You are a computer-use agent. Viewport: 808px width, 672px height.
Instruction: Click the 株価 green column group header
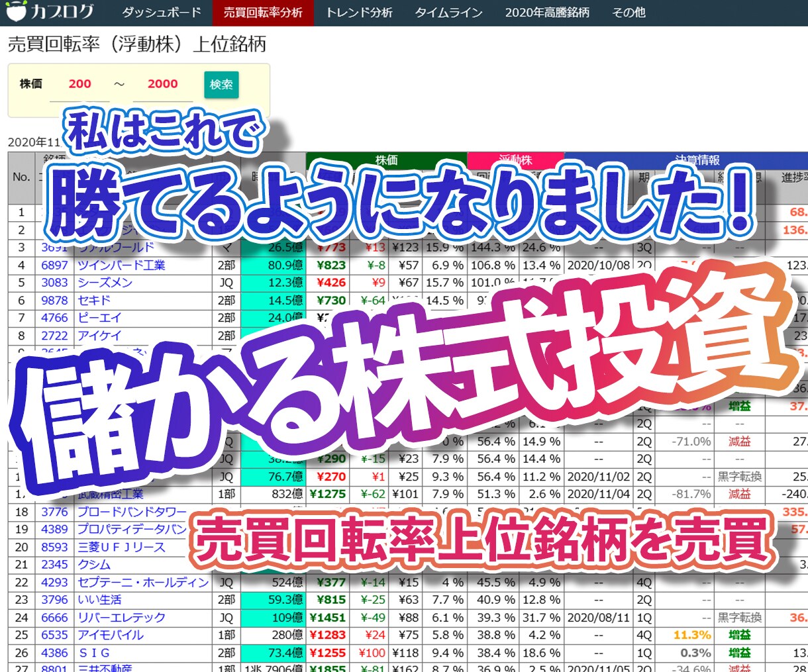(386, 160)
